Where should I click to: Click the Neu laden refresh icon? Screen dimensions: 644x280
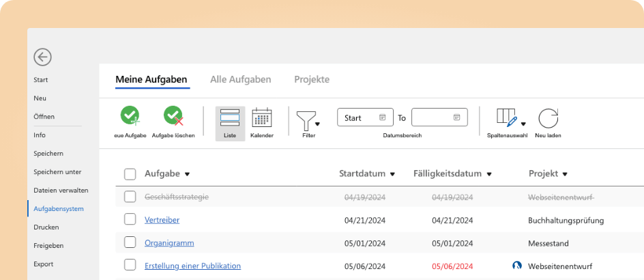(548, 118)
